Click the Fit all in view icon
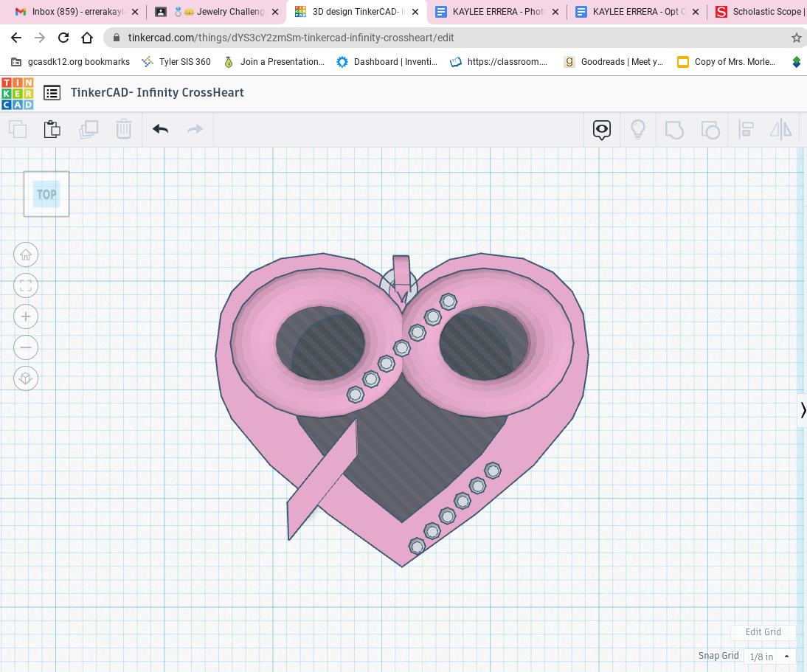Viewport: 807px width, 672px height. pos(26,286)
